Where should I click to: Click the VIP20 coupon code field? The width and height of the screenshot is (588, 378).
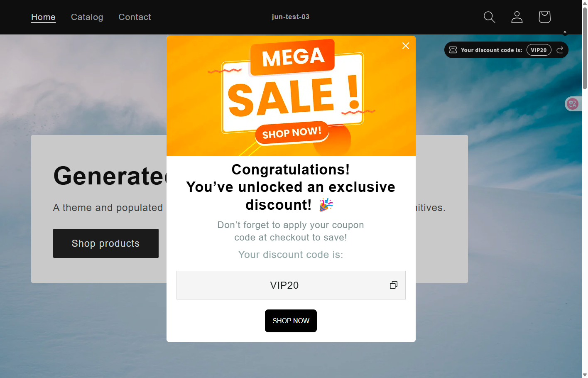284,285
